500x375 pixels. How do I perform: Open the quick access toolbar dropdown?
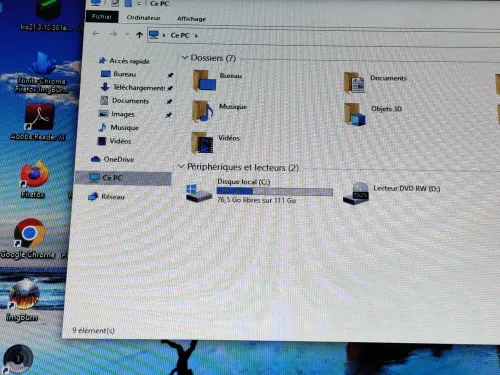(x=139, y=4)
